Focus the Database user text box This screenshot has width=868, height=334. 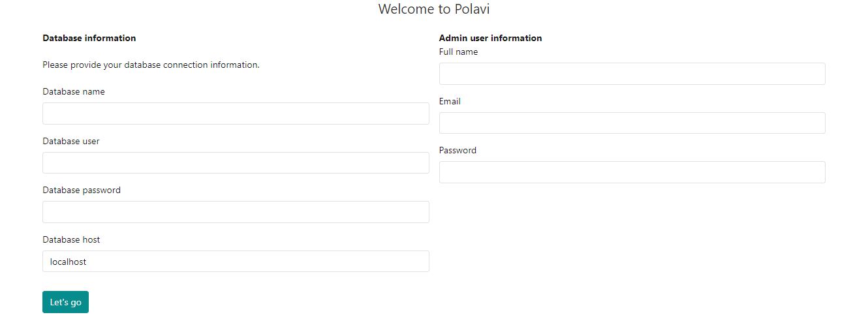236,163
